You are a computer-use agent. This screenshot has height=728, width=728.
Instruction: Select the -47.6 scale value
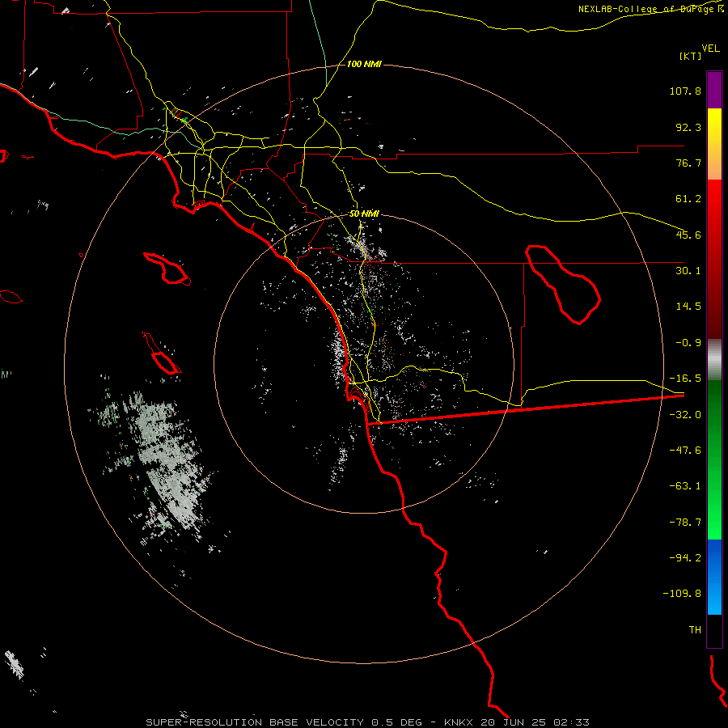(x=685, y=451)
